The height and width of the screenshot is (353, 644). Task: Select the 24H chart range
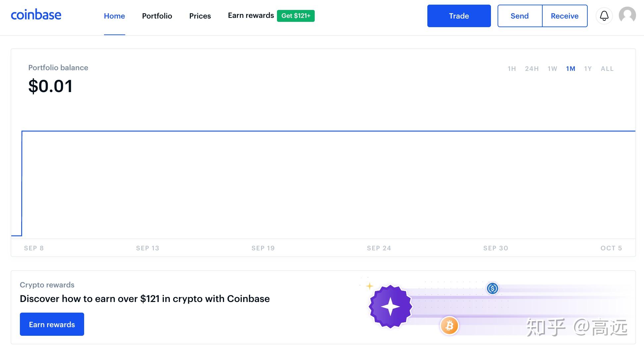[532, 69]
